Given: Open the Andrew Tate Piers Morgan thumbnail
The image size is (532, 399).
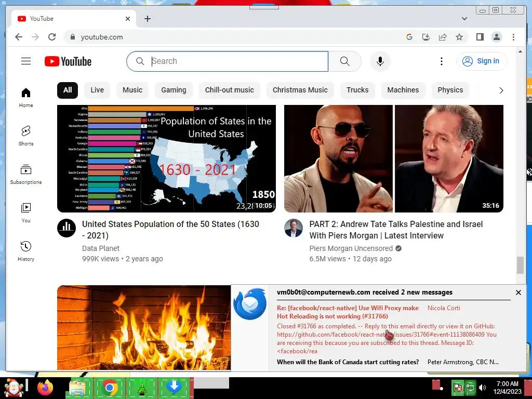Looking at the screenshot, I should pyautogui.click(x=394, y=158).
